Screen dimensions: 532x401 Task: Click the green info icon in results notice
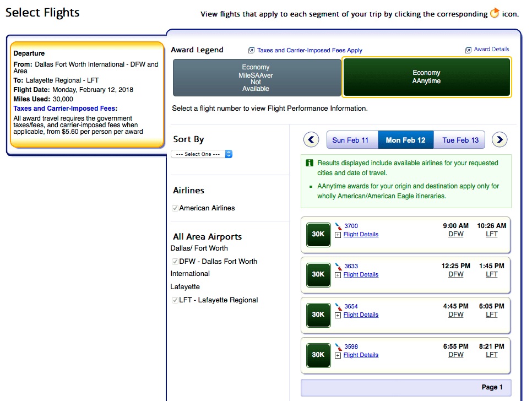tap(310, 163)
